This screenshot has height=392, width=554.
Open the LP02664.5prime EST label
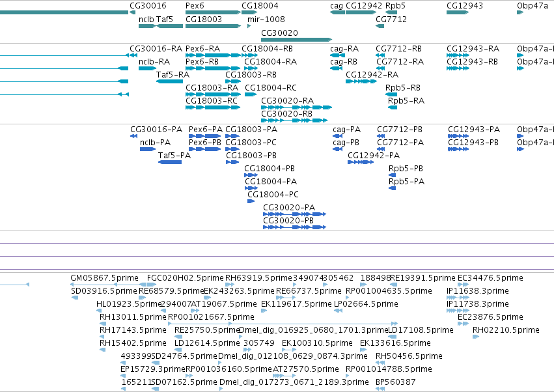(x=366, y=304)
